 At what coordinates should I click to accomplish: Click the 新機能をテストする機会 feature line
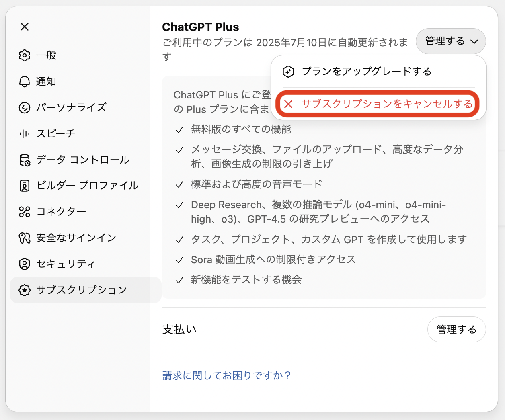pyautogui.click(x=246, y=280)
